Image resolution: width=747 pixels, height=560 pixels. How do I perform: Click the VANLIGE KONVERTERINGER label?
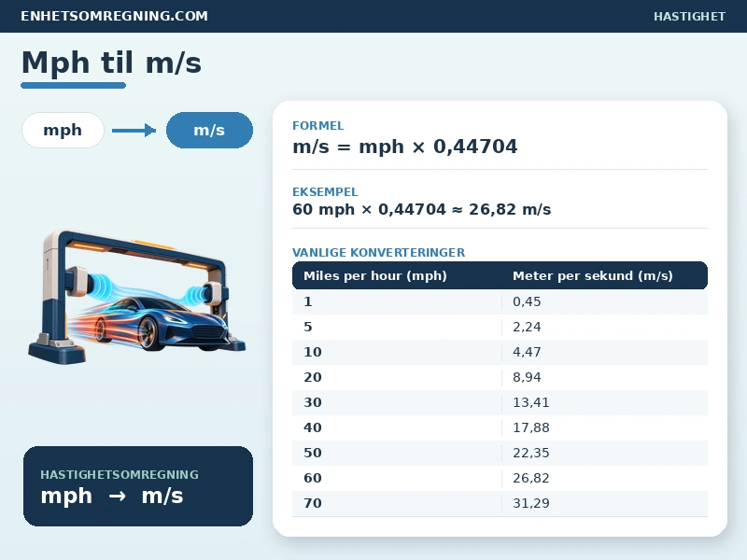click(379, 252)
